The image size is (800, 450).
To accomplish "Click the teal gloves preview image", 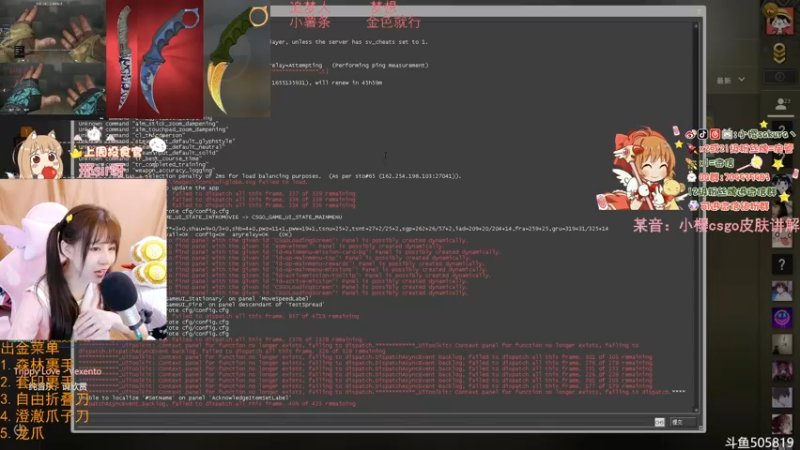I will pos(53,89).
